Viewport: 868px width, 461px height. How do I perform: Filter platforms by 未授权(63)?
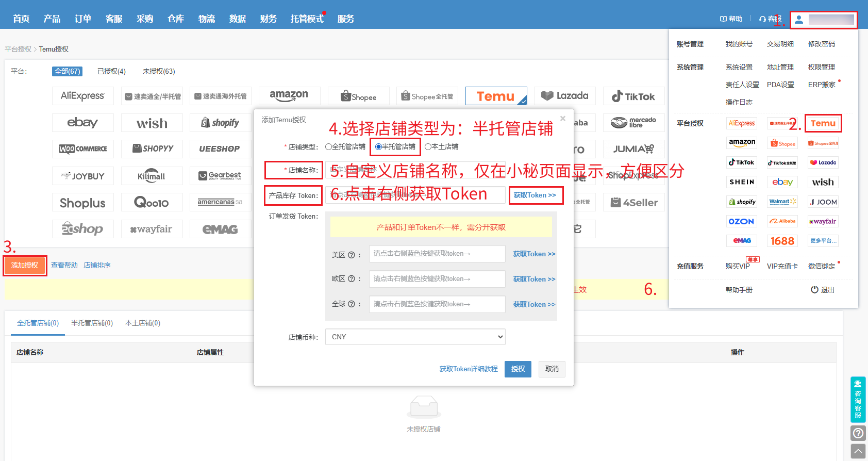pyautogui.click(x=159, y=71)
